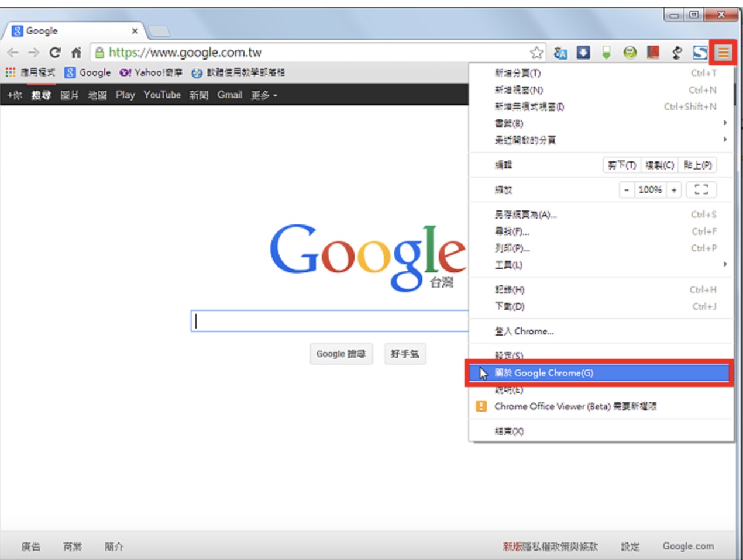Click the green arrow extension icon
The width and height of the screenshot is (743, 560).
point(607,53)
